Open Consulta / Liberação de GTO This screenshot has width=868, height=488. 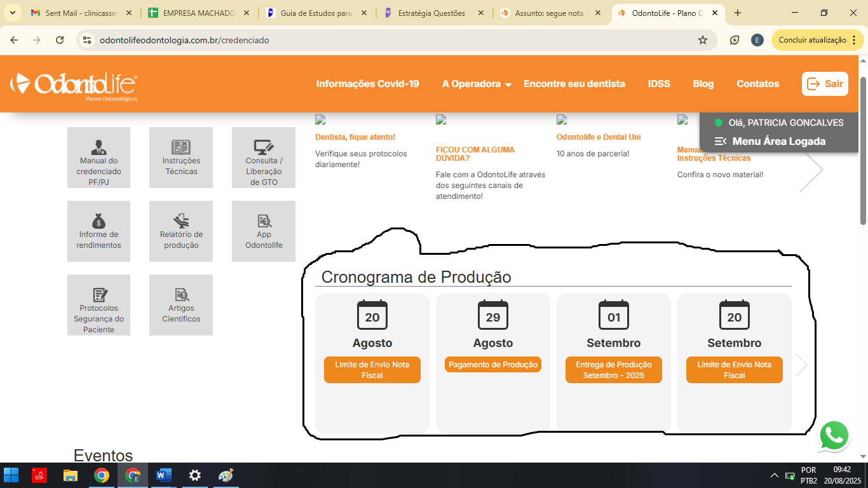[264, 158]
